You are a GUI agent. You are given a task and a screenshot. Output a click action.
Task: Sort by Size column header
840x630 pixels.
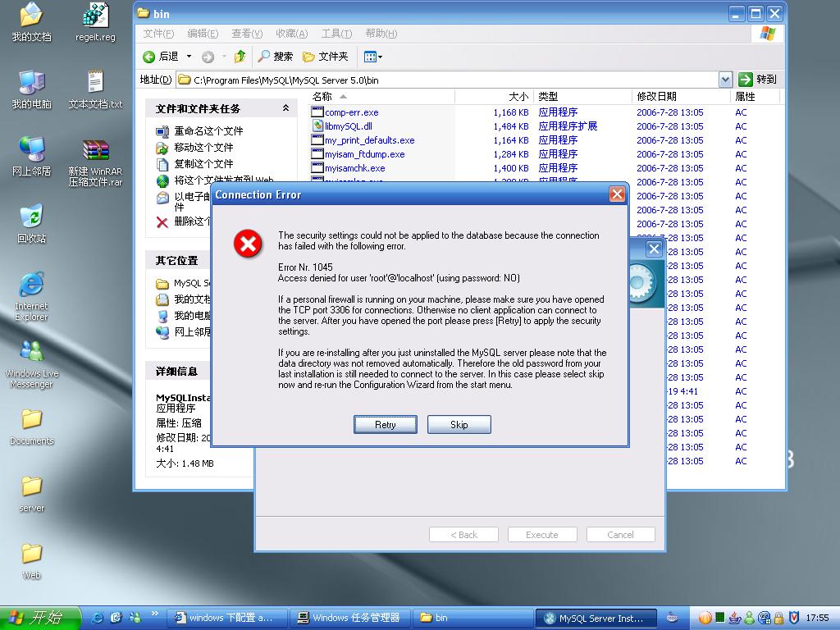(494, 97)
